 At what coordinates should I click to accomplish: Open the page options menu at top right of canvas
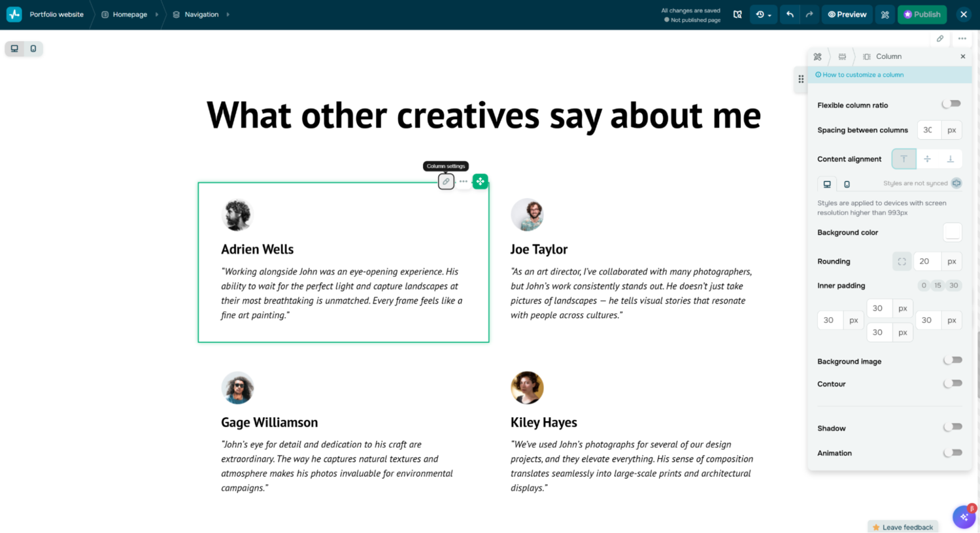tap(962, 39)
